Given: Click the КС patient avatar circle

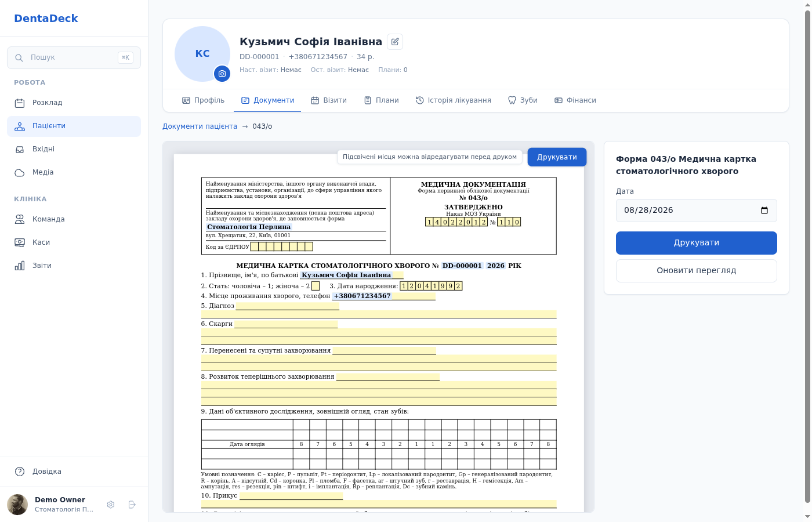Looking at the screenshot, I should pos(202,54).
